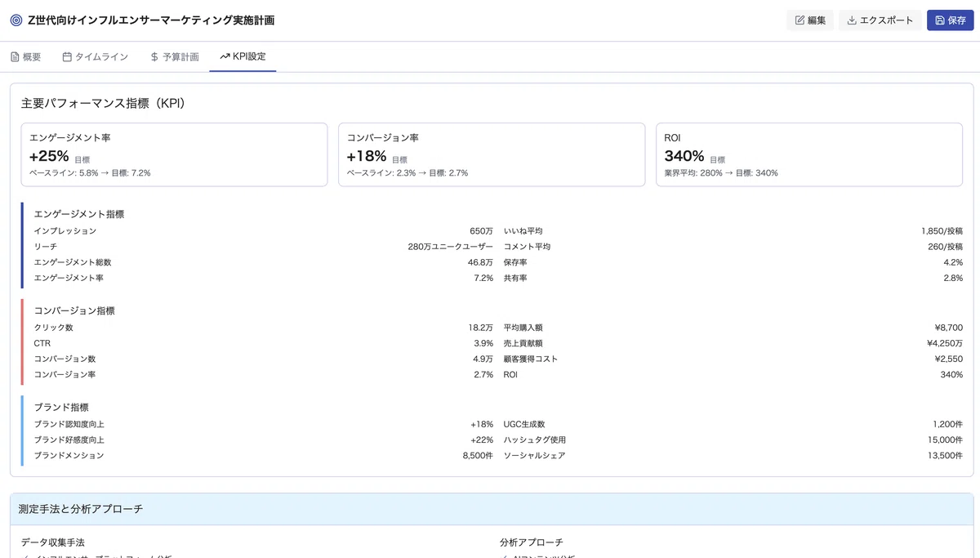Click the 8,500件 value
This screenshot has width=980, height=558.
pyautogui.click(x=478, y=455)
